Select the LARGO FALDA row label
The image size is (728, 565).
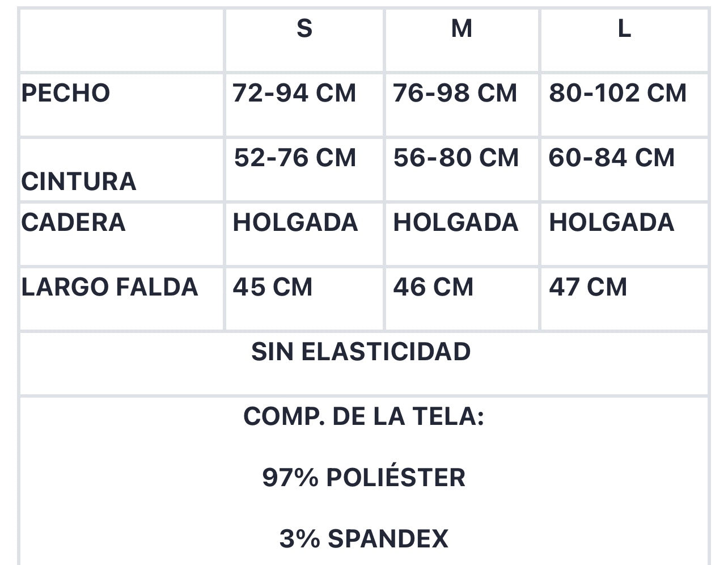[x=110, y=287]
